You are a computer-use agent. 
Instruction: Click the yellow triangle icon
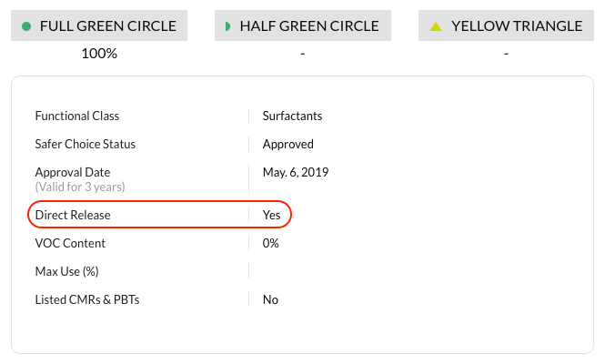(x=436, y=26)
